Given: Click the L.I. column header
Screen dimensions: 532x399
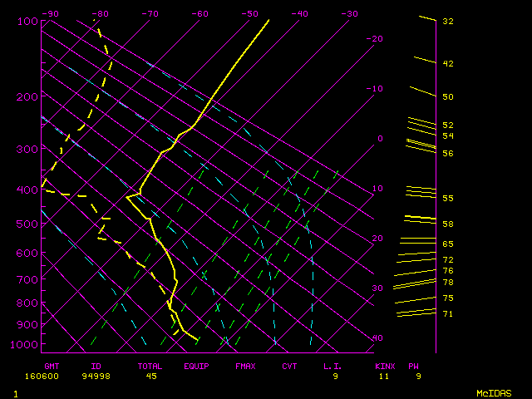Looking at the screenshot, I should (x=332, y=366).
